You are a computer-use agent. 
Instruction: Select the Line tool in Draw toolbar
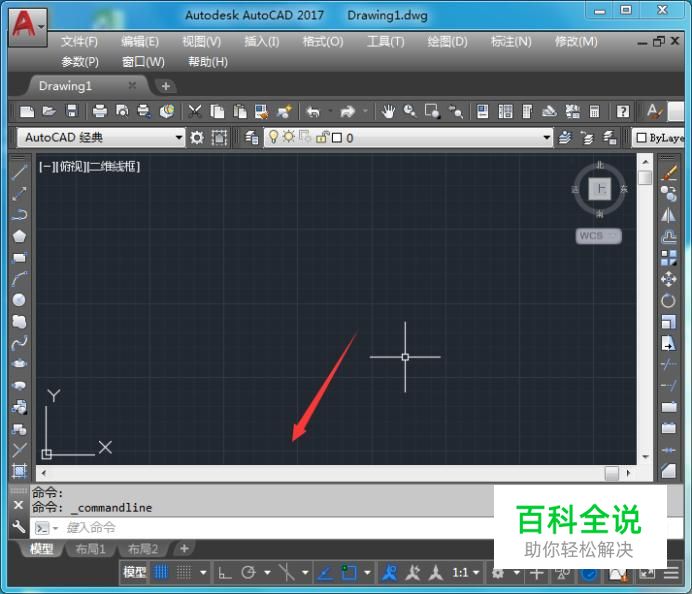pos(19,172)
